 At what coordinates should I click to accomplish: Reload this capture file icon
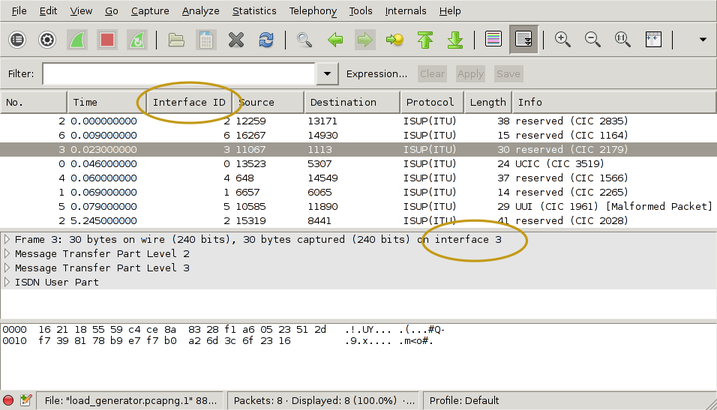pos(266,40)
